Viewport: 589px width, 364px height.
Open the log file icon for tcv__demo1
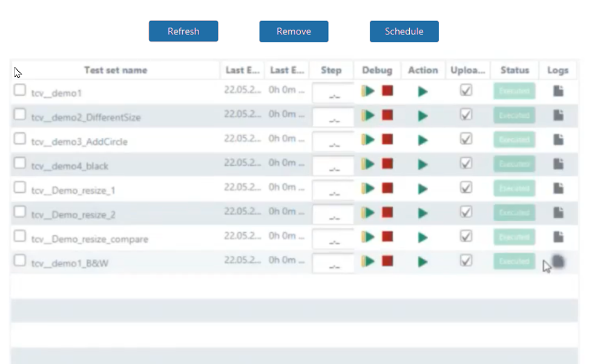(558, 91)
